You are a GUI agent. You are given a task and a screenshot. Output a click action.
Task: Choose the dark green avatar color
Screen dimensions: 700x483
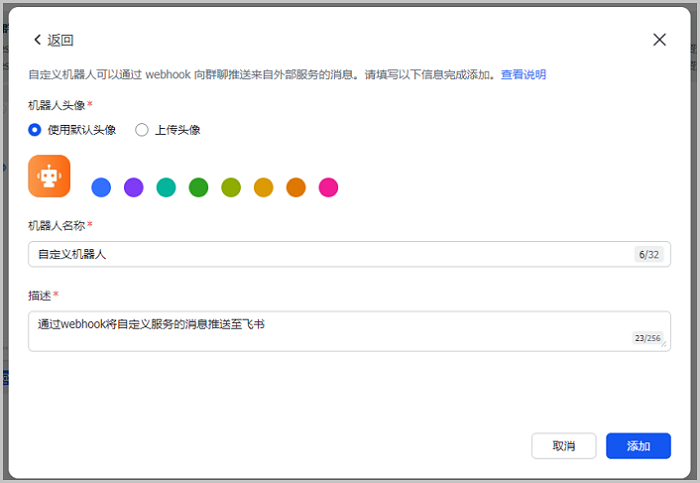198,187
